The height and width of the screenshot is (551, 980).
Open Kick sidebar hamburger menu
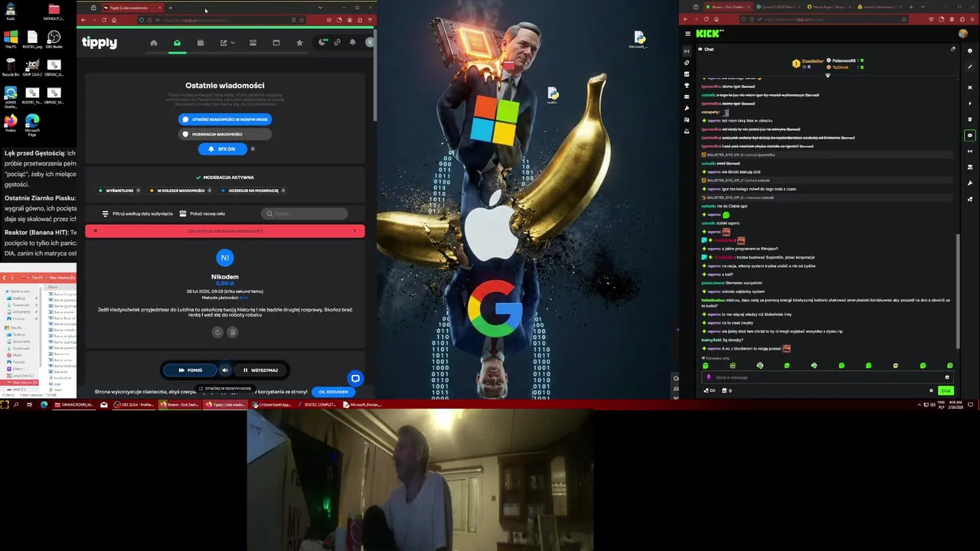point(688,34)
